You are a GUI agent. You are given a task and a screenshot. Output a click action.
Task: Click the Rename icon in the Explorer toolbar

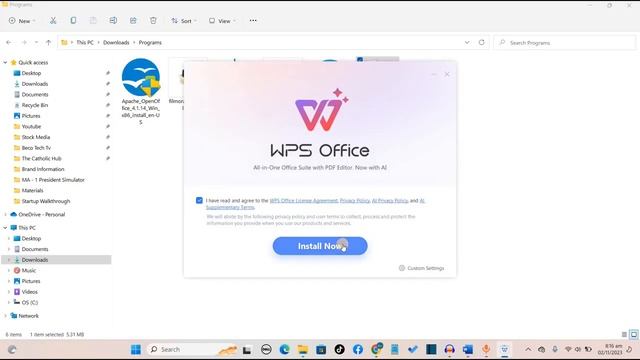[113, 20]
